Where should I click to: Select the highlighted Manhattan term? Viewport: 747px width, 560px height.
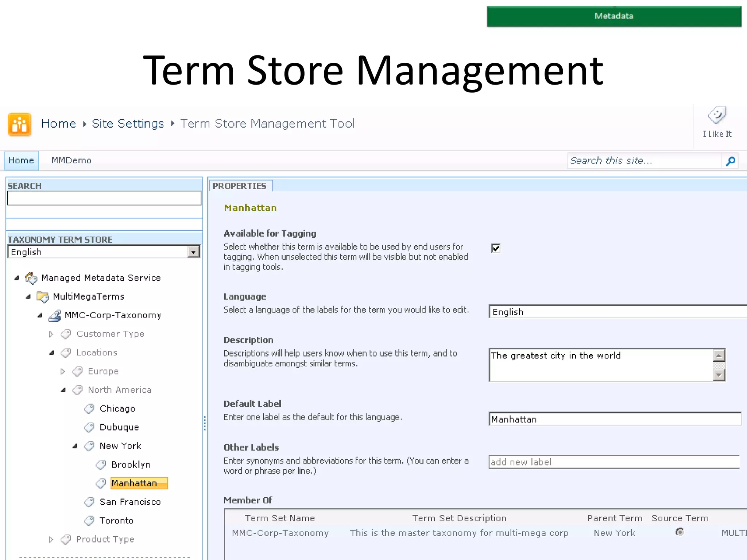tap(139, 483)
